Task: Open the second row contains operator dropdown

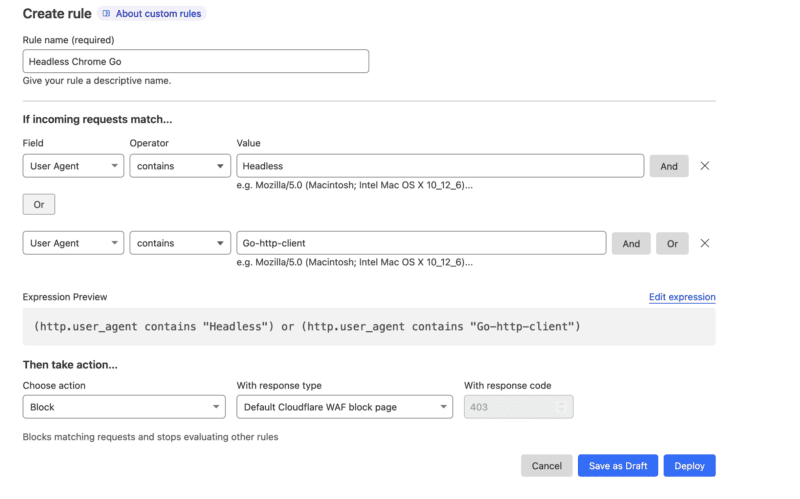Action: point(180,243)
